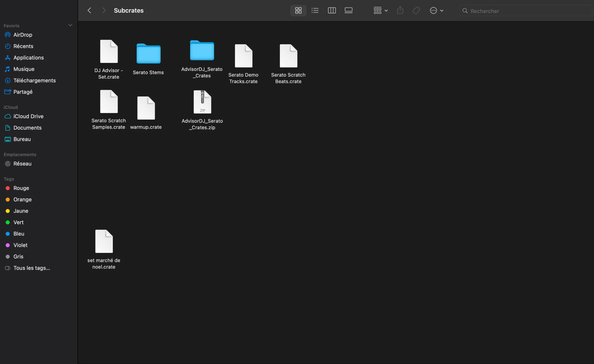Click the Tags section header
This screenshot has width=594, height=364.
[x=9, y=179]
